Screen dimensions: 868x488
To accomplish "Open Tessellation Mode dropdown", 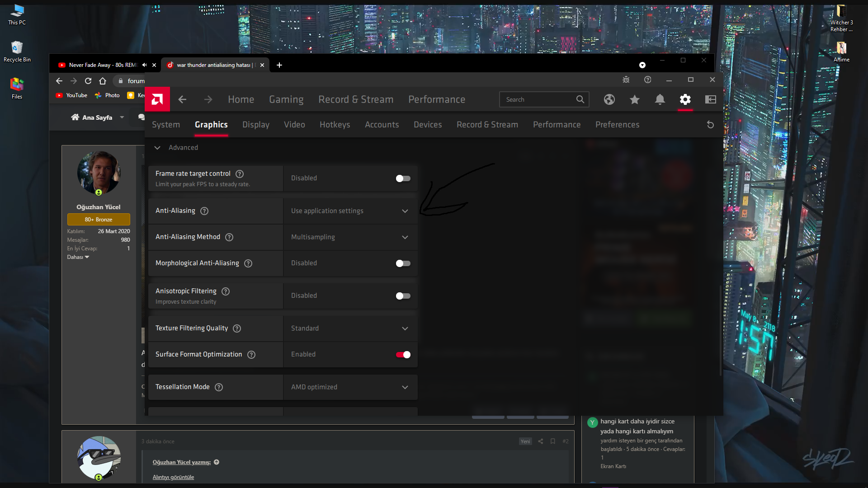I will 350,387.
